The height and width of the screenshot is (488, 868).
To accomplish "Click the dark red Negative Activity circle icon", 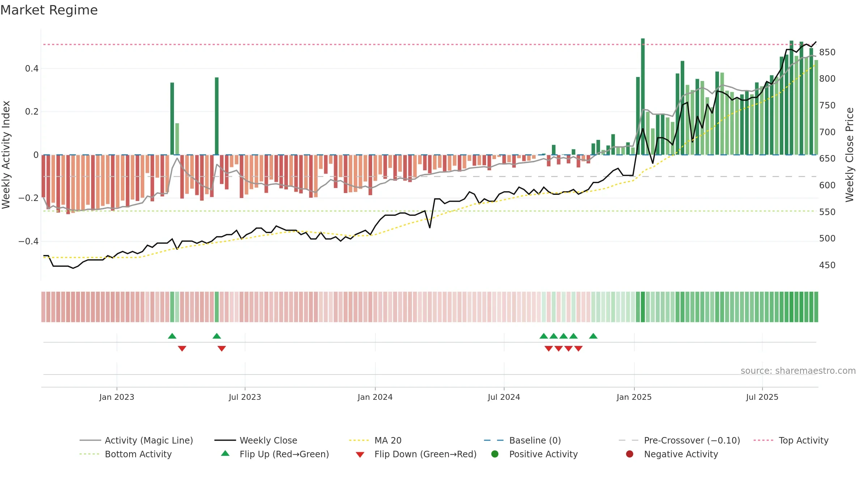I will (x=630, y=454).
